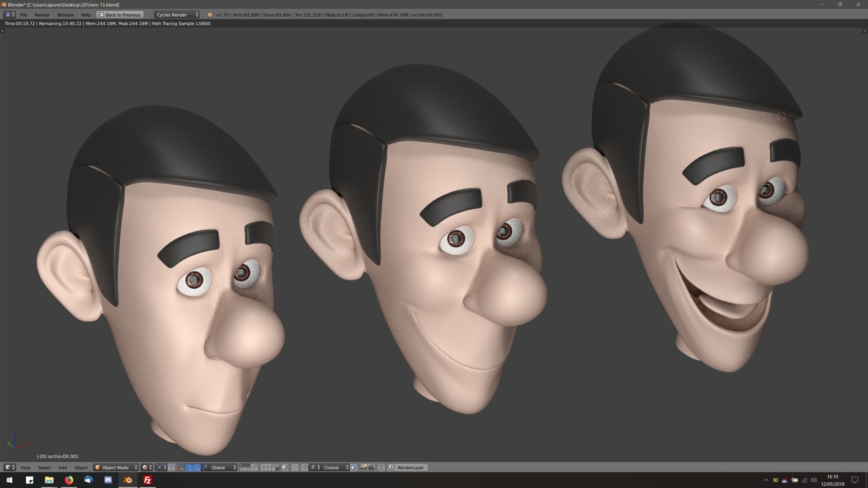
Task: Click the flag tray icon with red marker
Action: click(785, 480)
